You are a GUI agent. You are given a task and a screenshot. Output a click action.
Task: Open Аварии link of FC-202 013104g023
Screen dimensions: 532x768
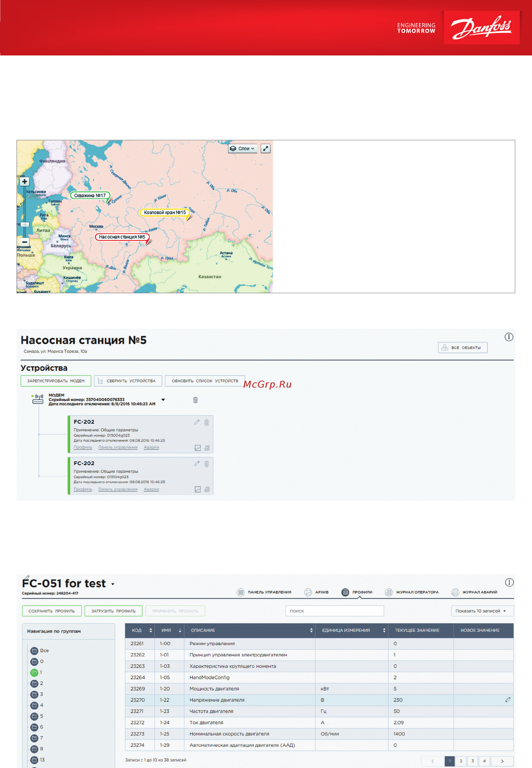point(151,489)
